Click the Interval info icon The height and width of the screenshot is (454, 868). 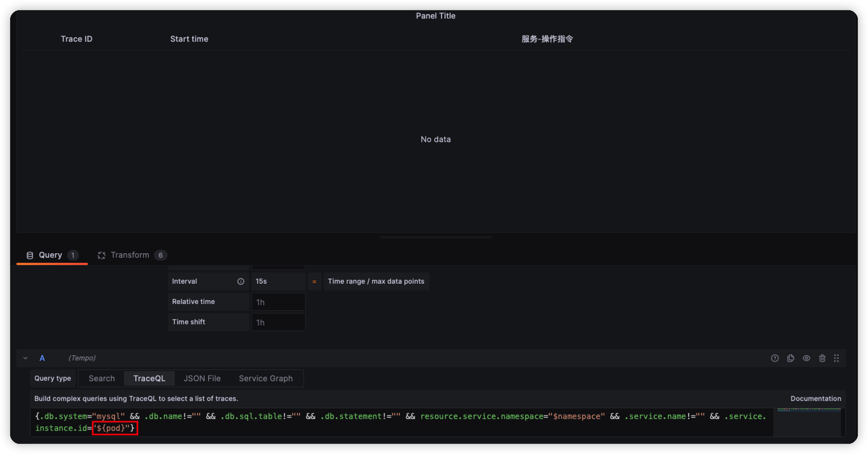pyautogui.click(x=241, y=281)
